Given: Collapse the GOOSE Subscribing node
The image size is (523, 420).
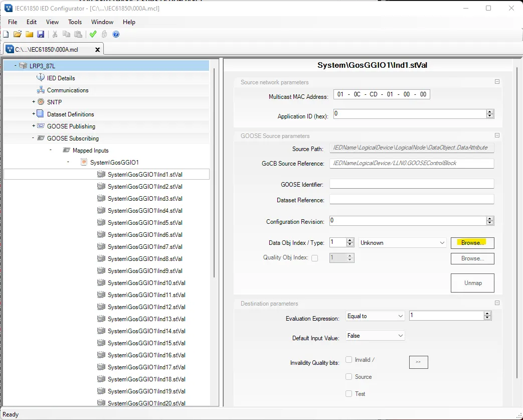Looking at the screenshot, I should 33,138.
